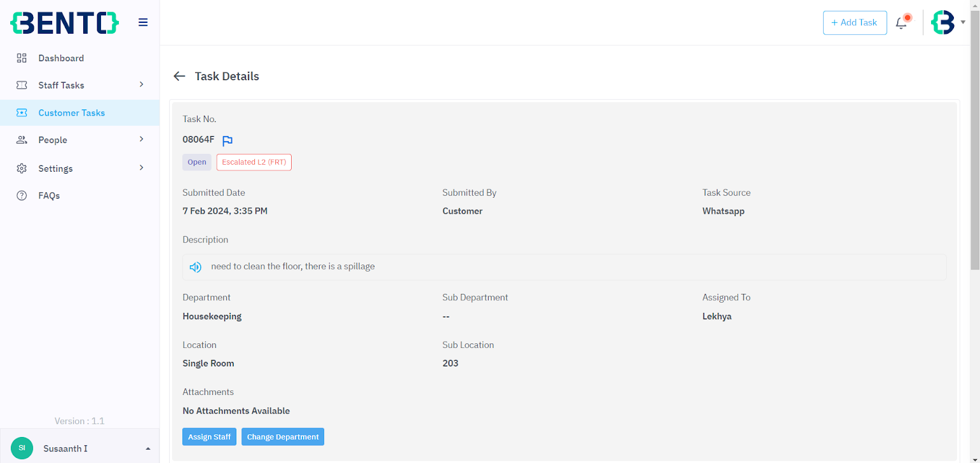Open notifications with the bell icon
This screenshot has height=463, width=980.
point(901,23)
